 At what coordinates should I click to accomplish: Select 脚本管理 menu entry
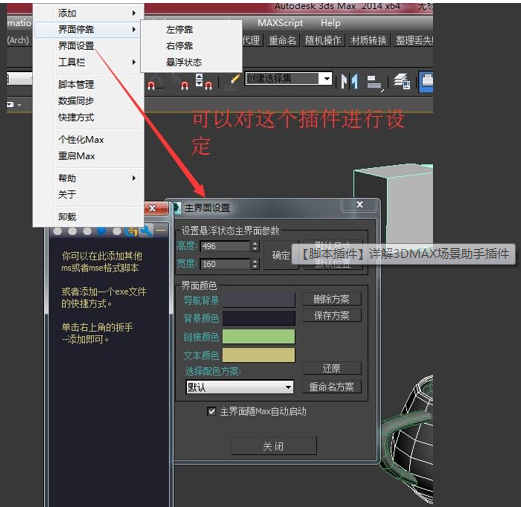76,84
